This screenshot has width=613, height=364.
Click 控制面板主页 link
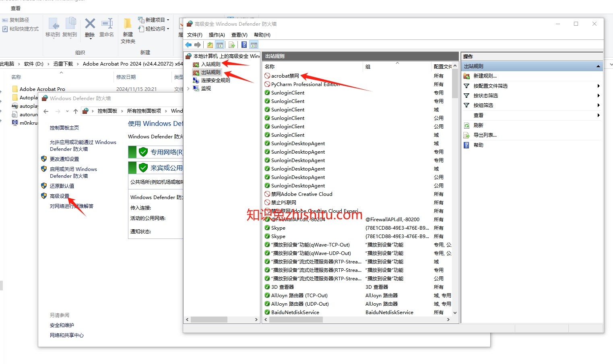64,128
